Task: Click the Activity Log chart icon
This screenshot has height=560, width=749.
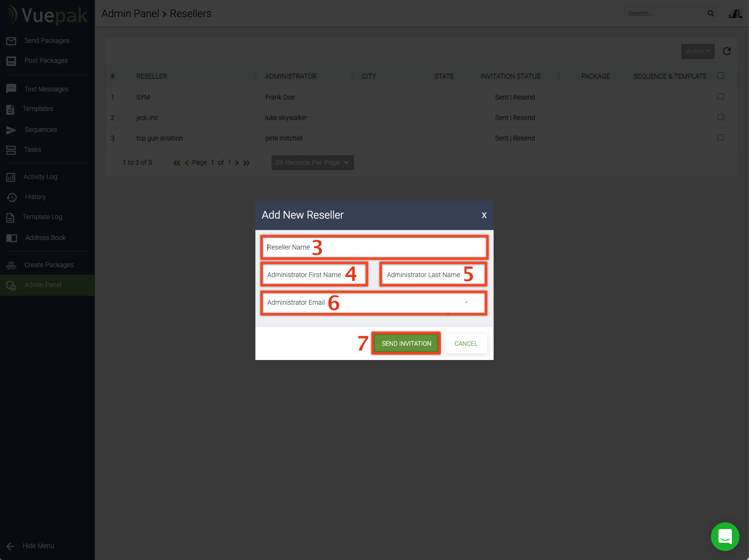Action: tap(11, 177)
